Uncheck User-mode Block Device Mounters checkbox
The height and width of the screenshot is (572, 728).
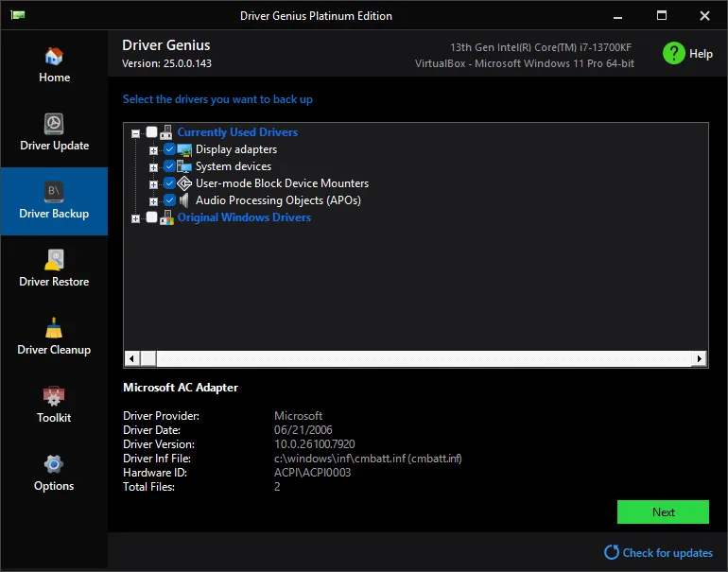(169, 183)
